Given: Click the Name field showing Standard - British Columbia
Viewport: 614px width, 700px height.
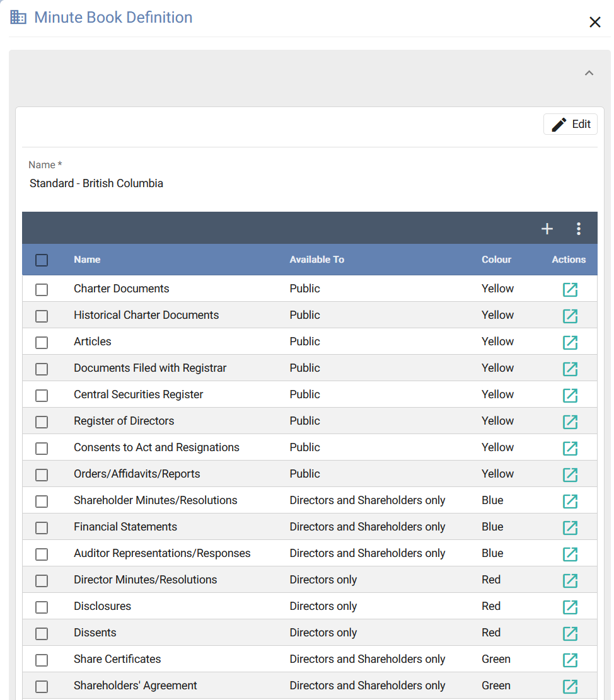Looking at the screenshot, I should click(x=96, y=184).
